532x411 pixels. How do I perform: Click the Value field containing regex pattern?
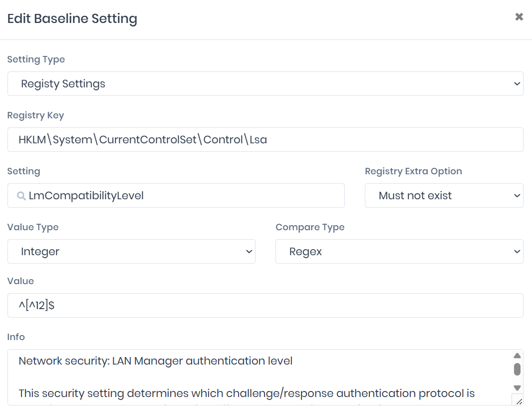tap(265, 306)
